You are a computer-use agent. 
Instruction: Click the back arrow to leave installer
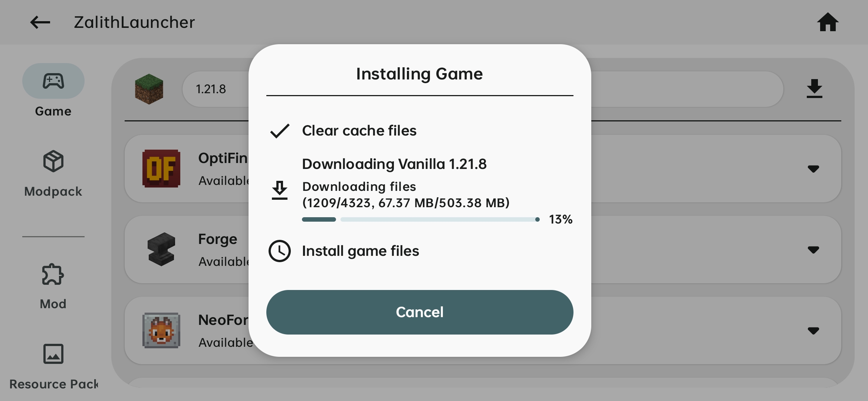click(39, 22)
